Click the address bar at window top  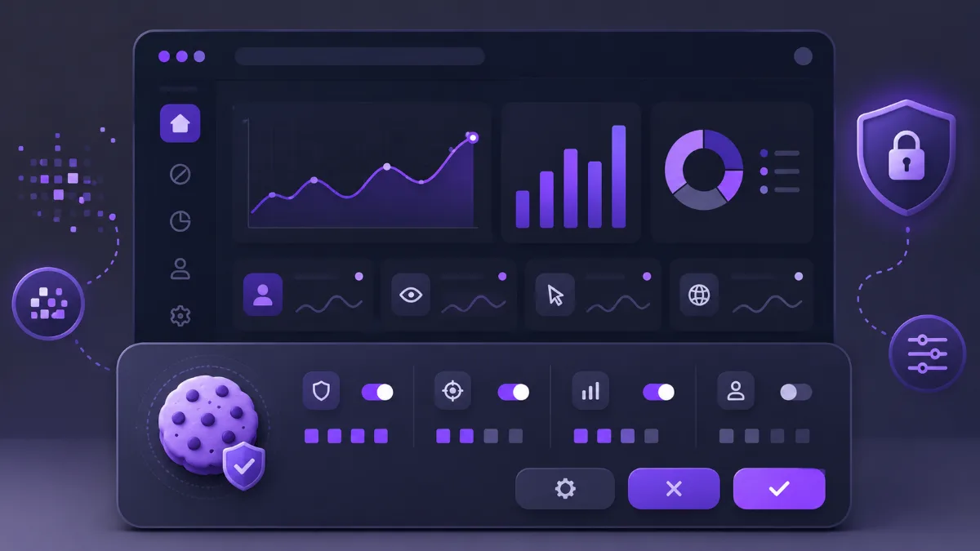[x=359, y=56]
